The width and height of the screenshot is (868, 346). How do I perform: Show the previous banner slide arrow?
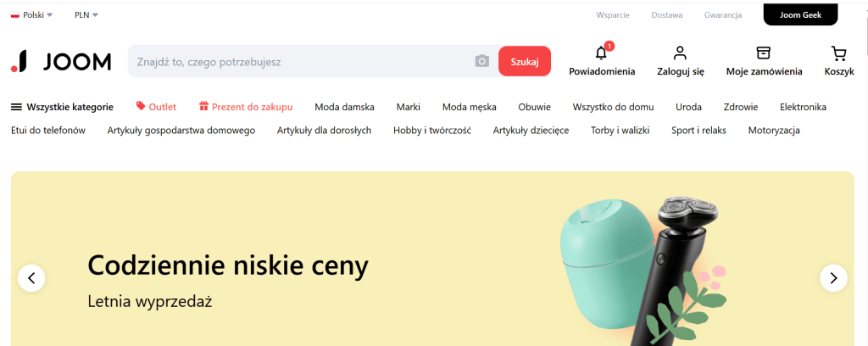pyautogui.click(x=31, y=278)
